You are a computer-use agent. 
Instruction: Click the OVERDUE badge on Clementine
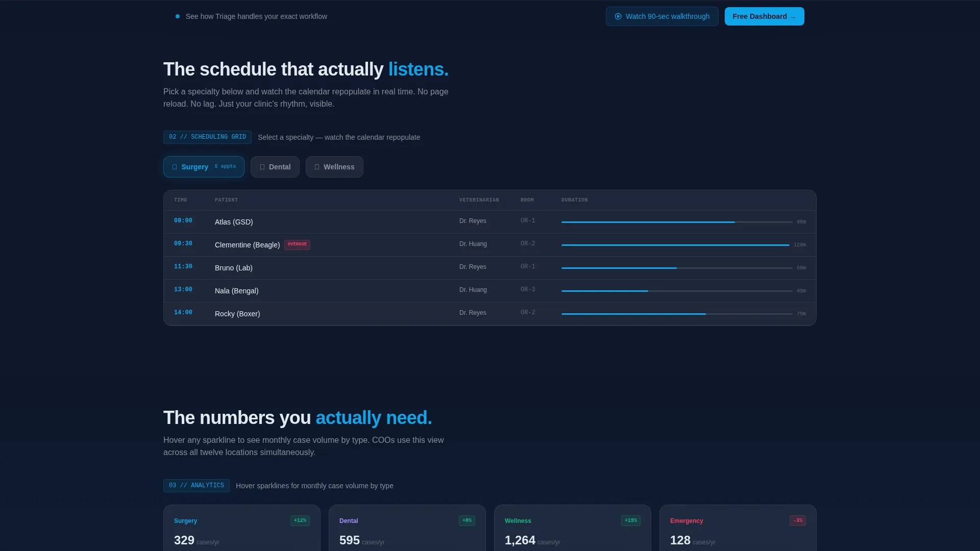[297, 244]
